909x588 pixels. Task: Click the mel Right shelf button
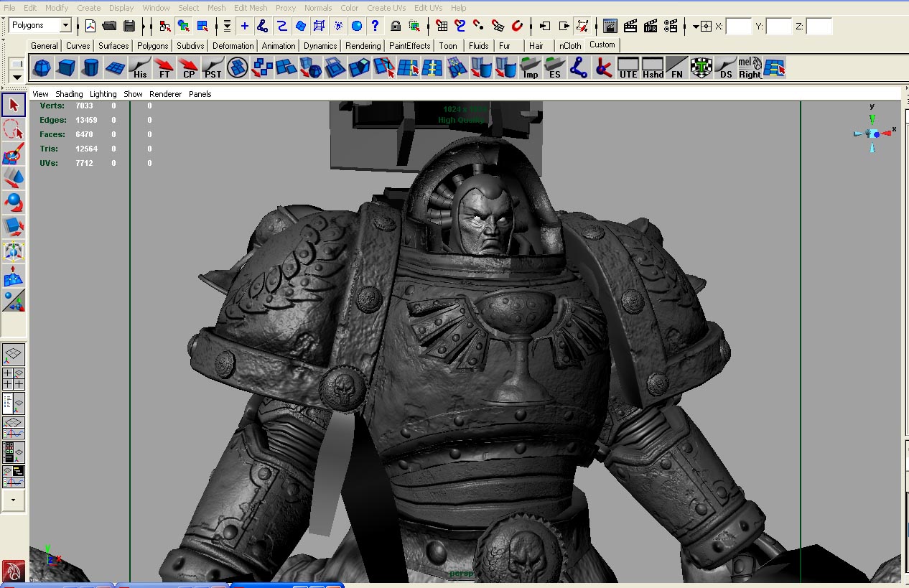(750, 68)
